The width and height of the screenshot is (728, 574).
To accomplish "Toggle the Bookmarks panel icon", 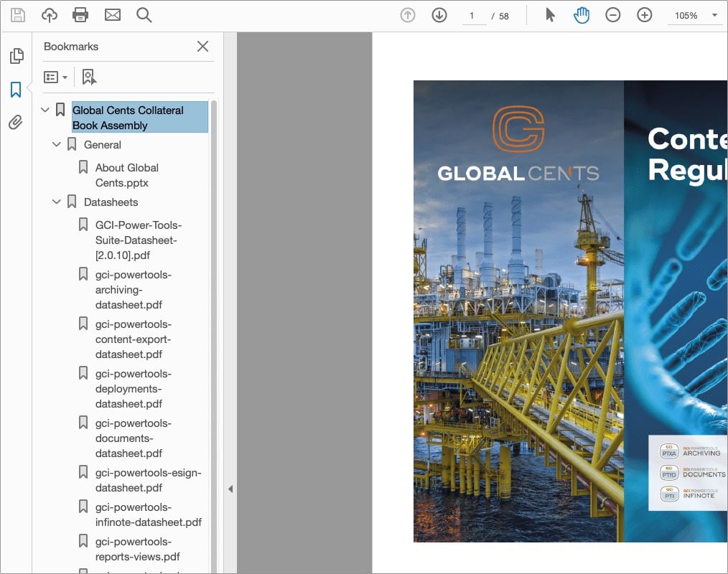I will (x=16, y=89).
